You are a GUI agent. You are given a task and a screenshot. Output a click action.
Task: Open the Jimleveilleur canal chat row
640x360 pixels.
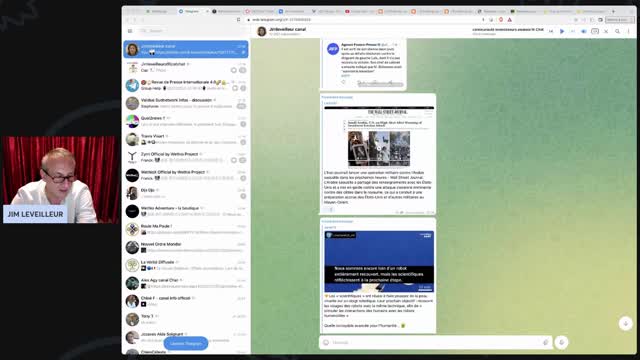click(186, 49)
